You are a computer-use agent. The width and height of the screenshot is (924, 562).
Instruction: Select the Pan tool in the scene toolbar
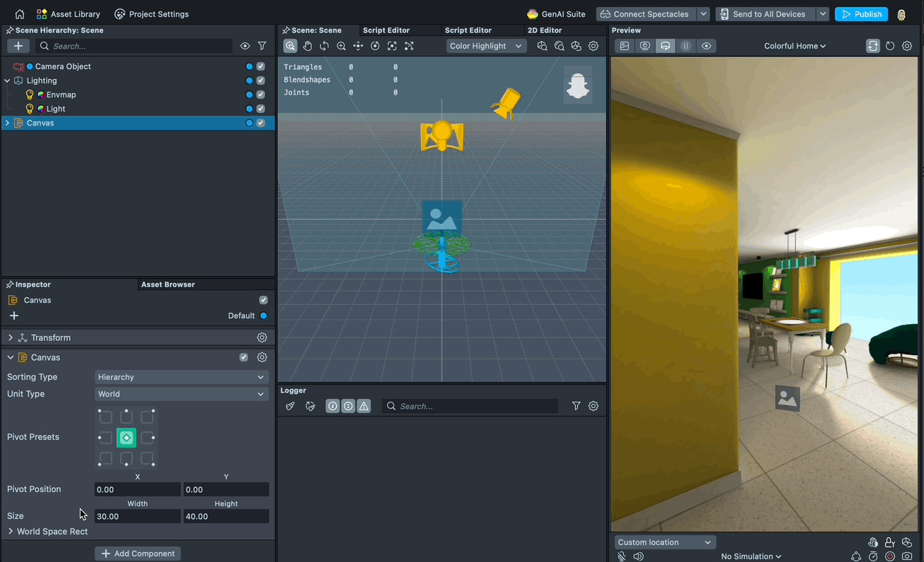(x=307, y=45)
